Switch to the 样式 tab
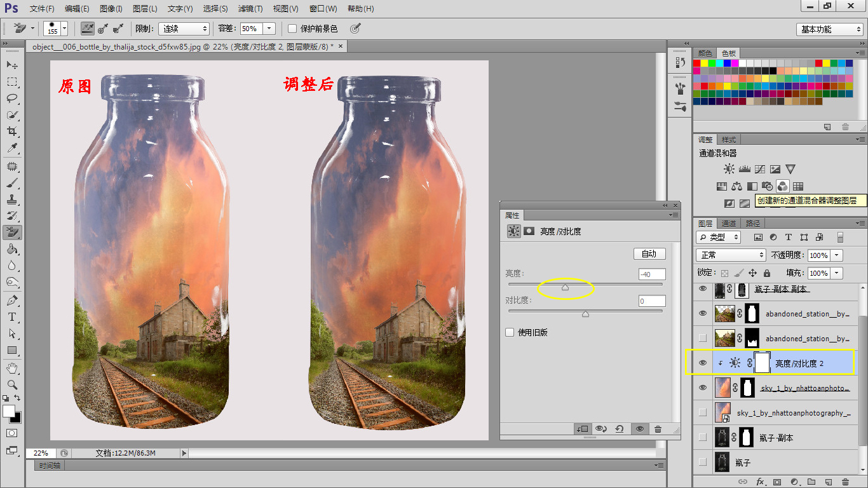Viewport: 868px width, 488px height. point(728,140)
